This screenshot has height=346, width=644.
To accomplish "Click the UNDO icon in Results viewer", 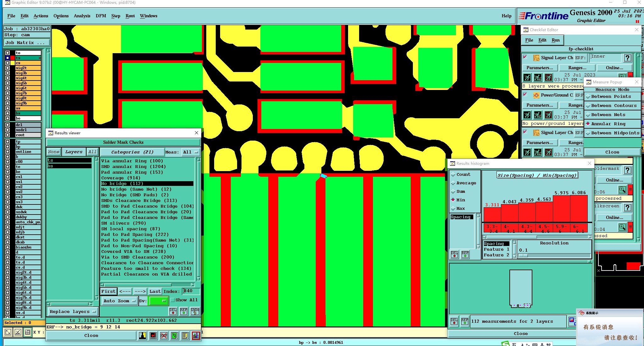I will 195,311.
